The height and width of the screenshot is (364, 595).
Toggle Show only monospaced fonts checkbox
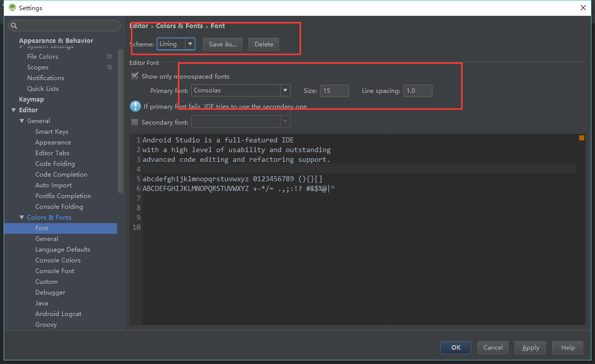[x=135, y=76]
